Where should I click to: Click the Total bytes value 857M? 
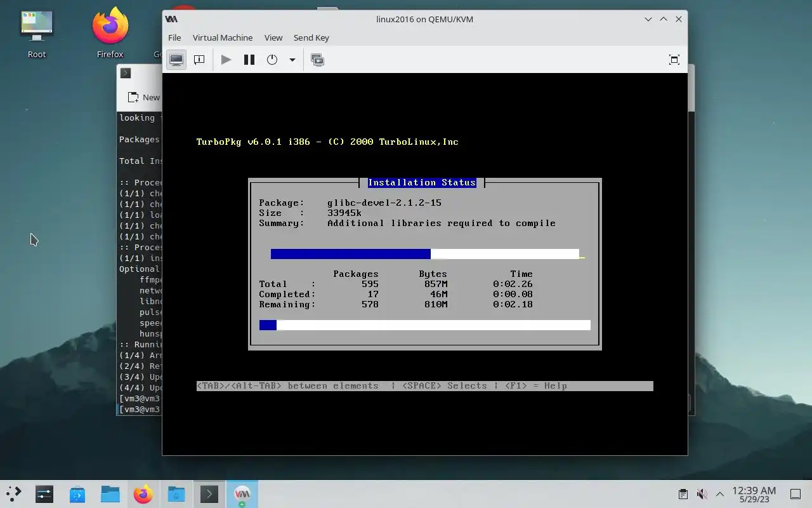[436, 284]
